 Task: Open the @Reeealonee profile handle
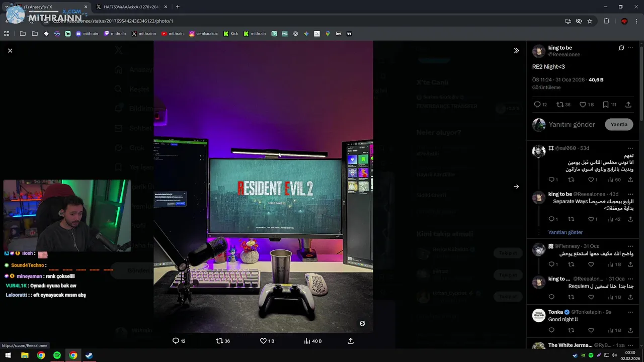pos(564,54)
